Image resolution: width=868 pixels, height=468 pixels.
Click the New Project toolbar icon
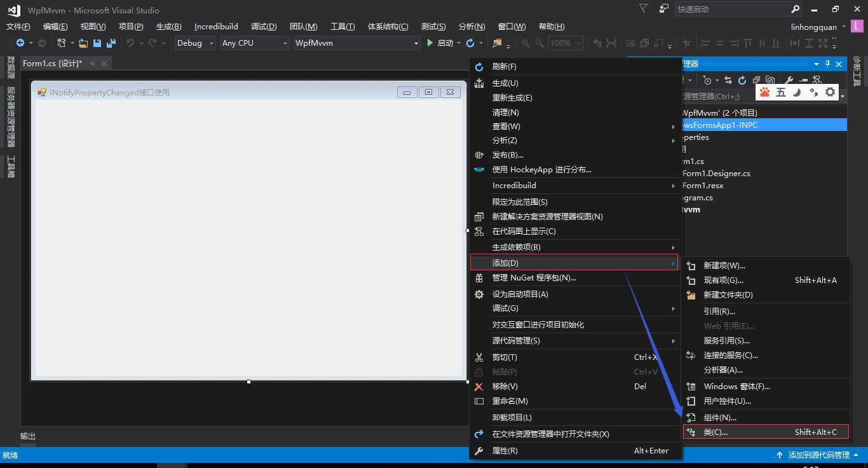pos(62,43)
